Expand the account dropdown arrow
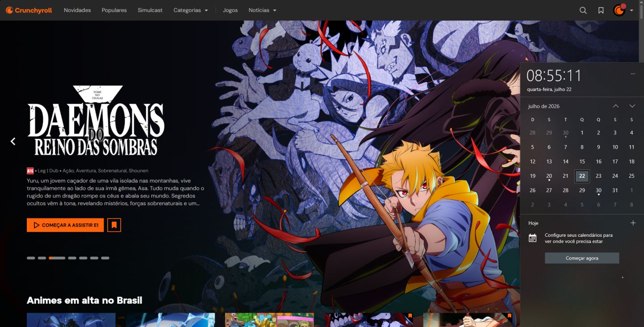 click(631, 10)
